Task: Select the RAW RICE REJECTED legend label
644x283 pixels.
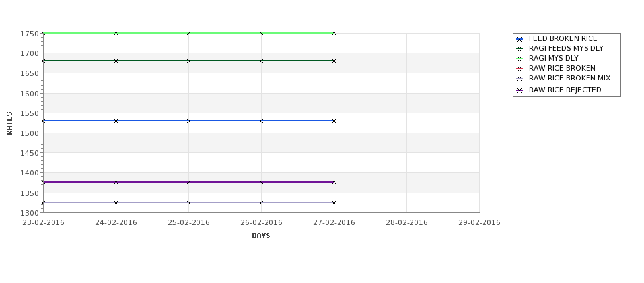Action: pos(565,90)
